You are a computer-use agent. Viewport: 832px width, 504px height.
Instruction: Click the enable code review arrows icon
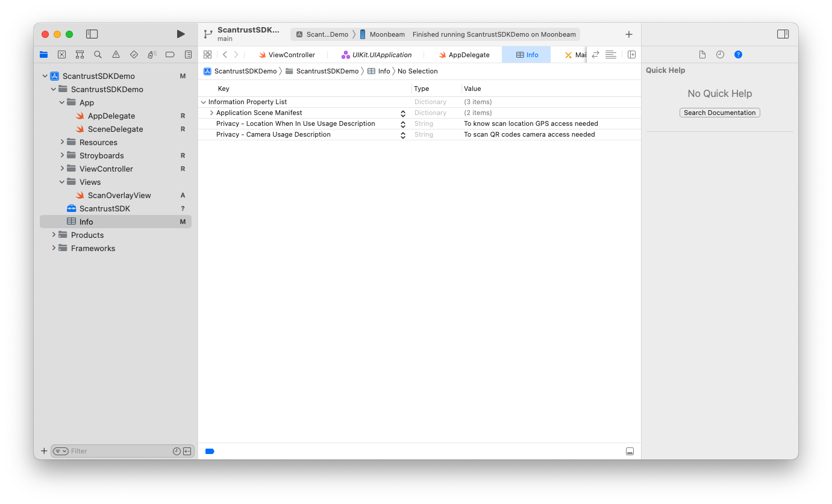[x=595, y=55]
